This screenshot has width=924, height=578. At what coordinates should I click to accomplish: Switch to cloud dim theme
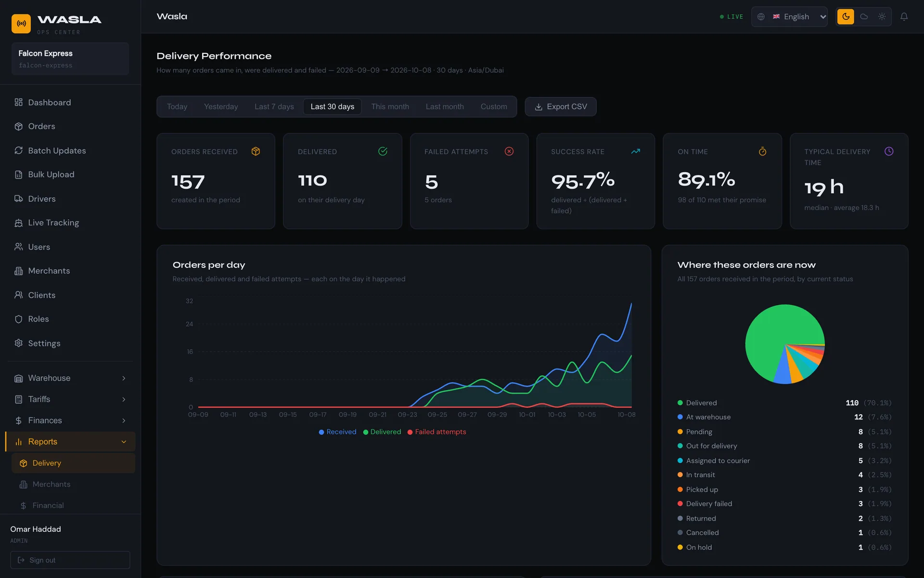[864, 17]
